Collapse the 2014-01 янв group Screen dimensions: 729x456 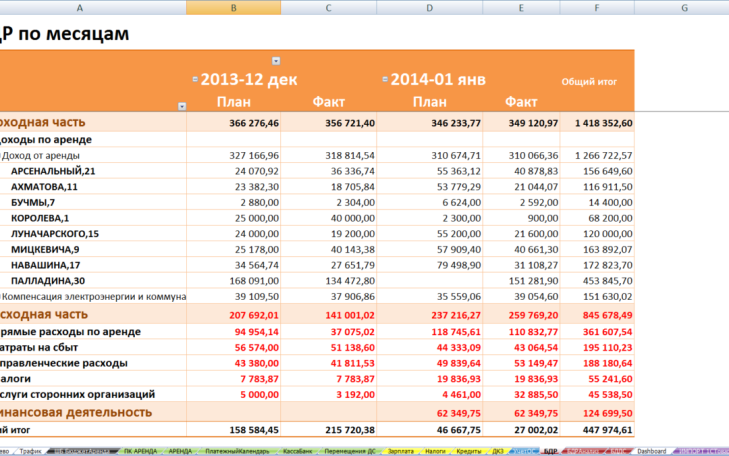[385, 79]
